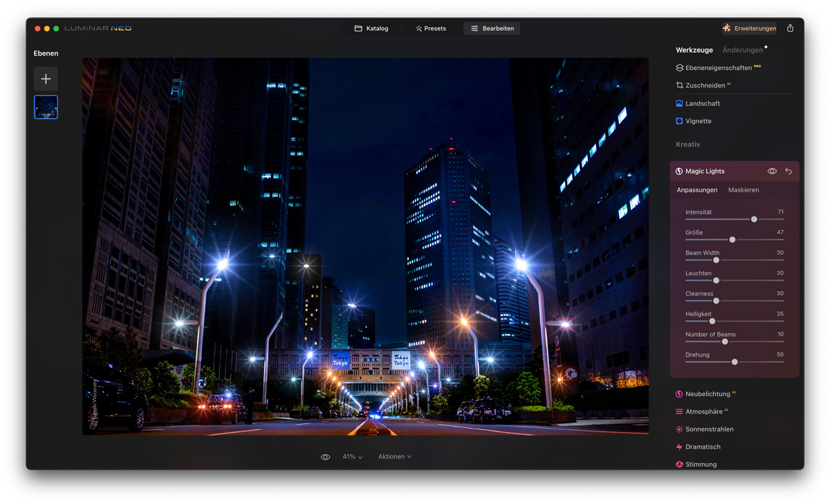Click the Erweiterungen puzzle icon
This screenshot has width=830, height=504.
coord(726,28)
